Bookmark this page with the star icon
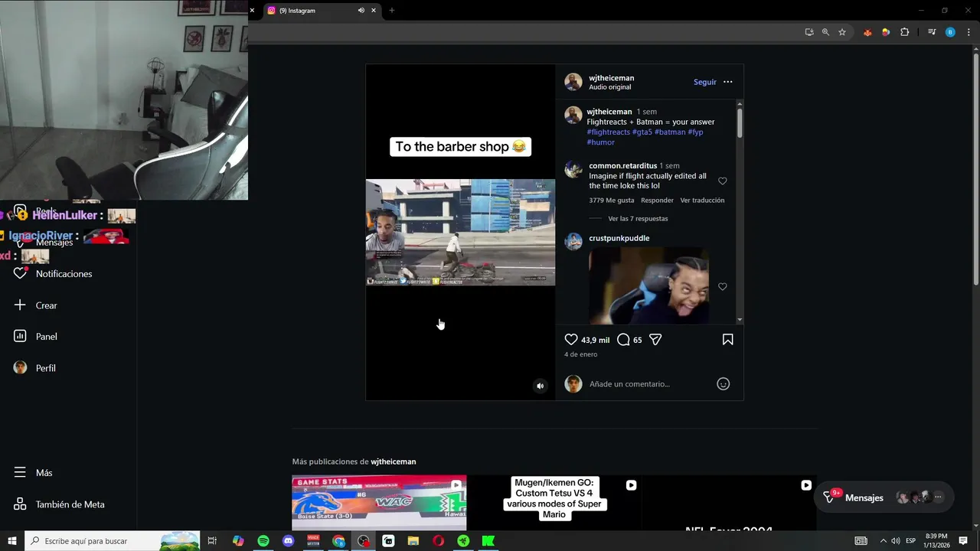The image size is (980, 551). 842,32
